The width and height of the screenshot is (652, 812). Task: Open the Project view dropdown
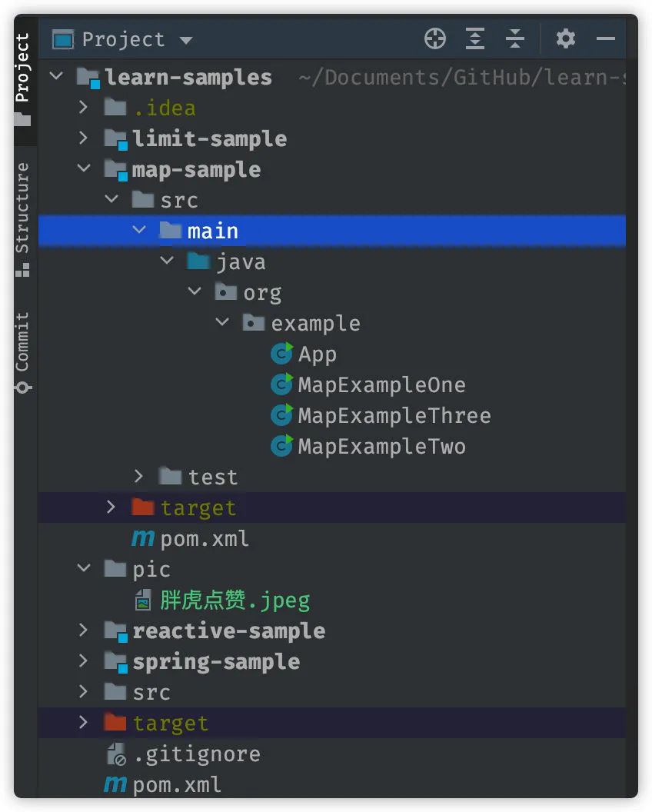click(x=185, y=40)
